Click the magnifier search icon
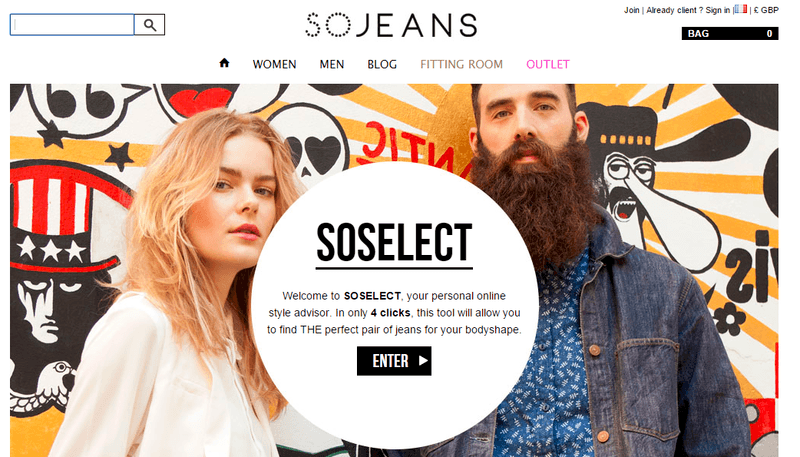The width and height of the screenshot is (800, 457). [149, 24]
